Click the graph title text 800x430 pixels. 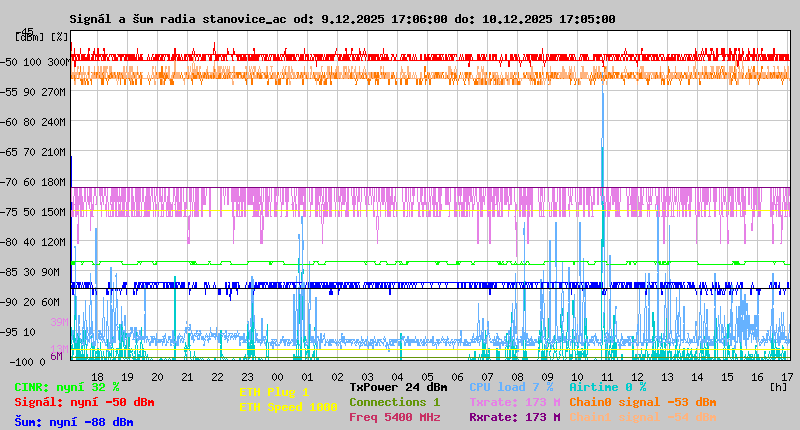point(342,19)
